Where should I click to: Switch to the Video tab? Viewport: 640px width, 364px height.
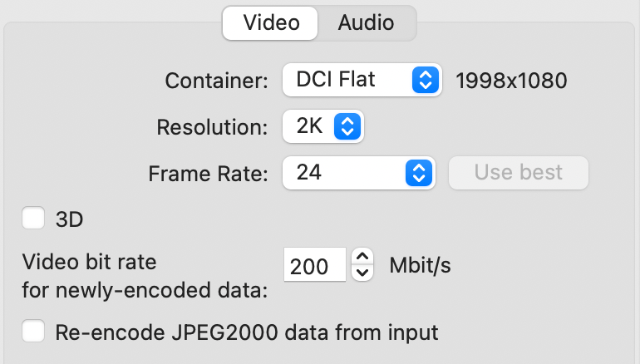tap(271, 22)
